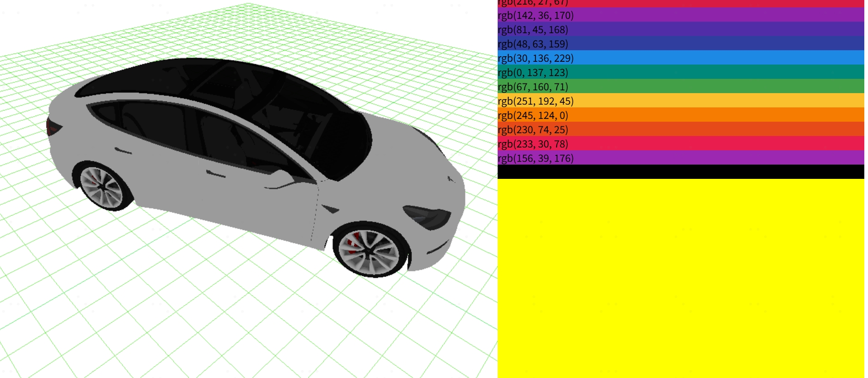
Task: Choose the rgb(81, 45, 168) swatch
Action: click(681, 29)
